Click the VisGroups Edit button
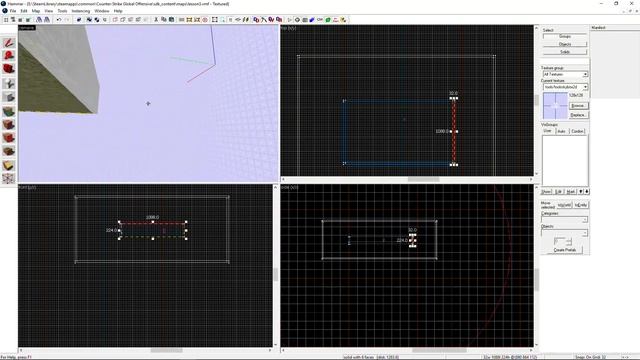640x360 pixels. (x=558, y=191)
